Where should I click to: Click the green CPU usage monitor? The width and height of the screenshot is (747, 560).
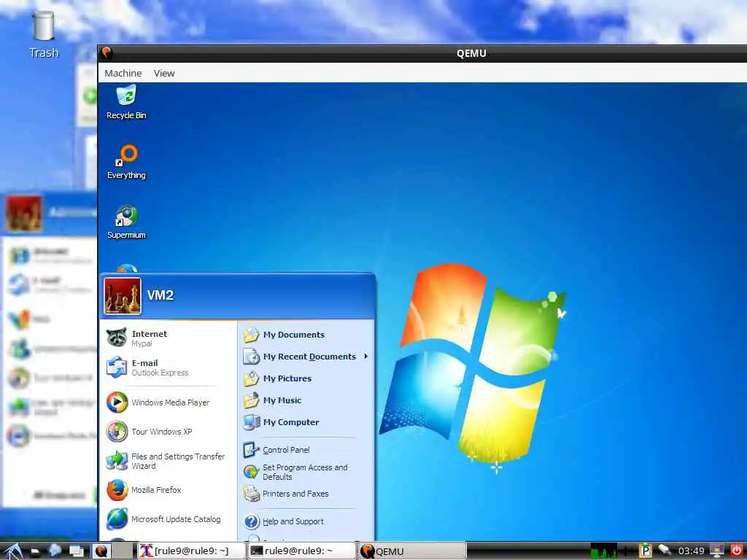click(603, 551)
